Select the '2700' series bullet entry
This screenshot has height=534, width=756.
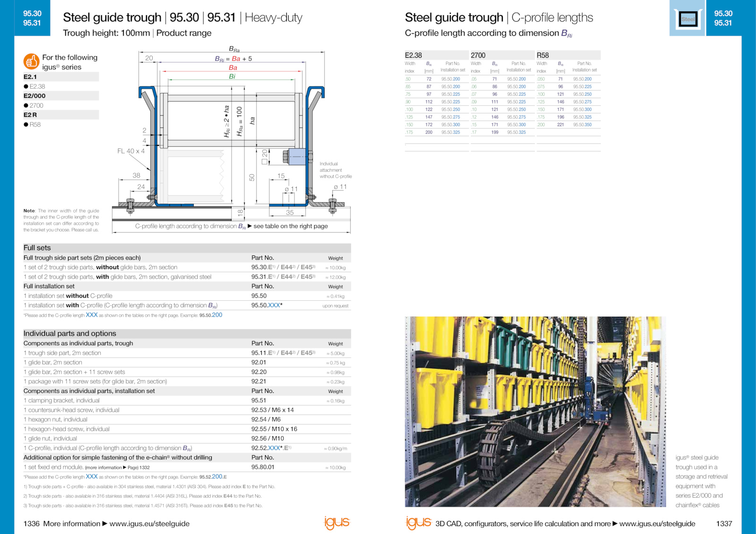click(34, 105)
